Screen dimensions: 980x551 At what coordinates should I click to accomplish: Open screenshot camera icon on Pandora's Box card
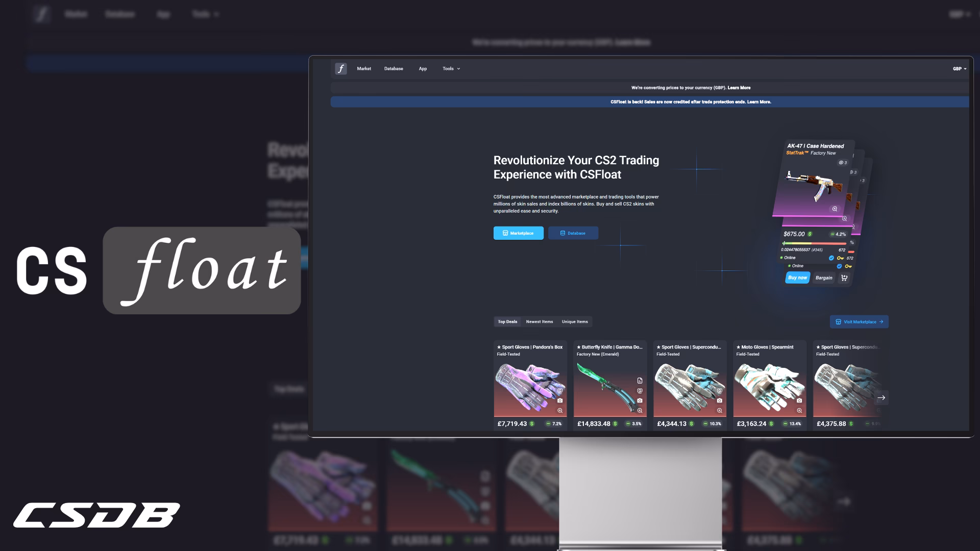(x=560, y=400)
